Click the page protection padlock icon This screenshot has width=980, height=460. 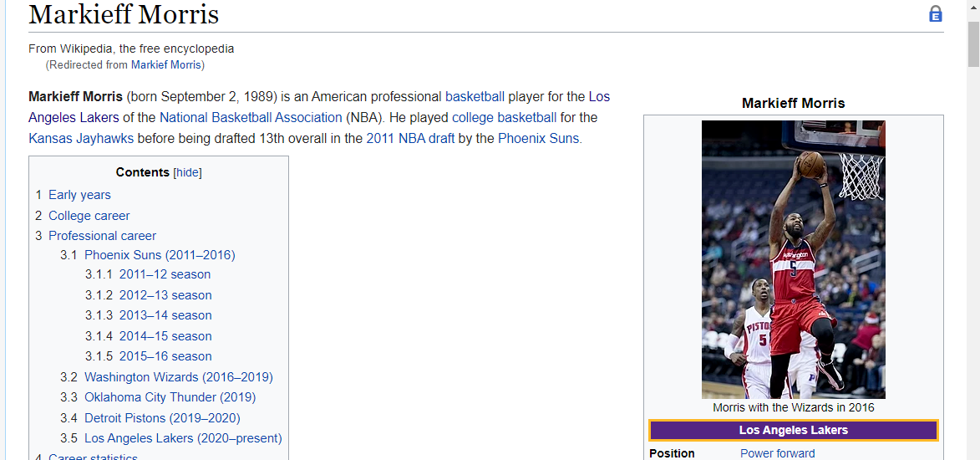coord(935,13)
